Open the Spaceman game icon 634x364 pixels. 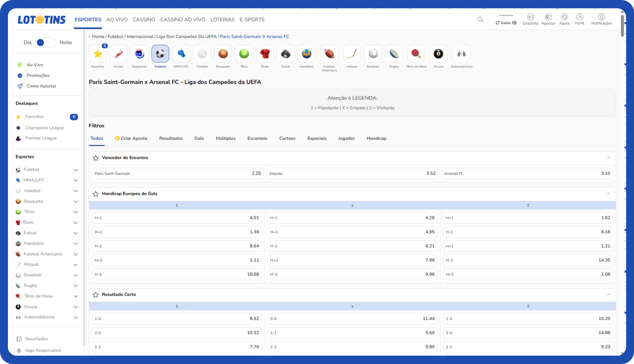[139, 54]
